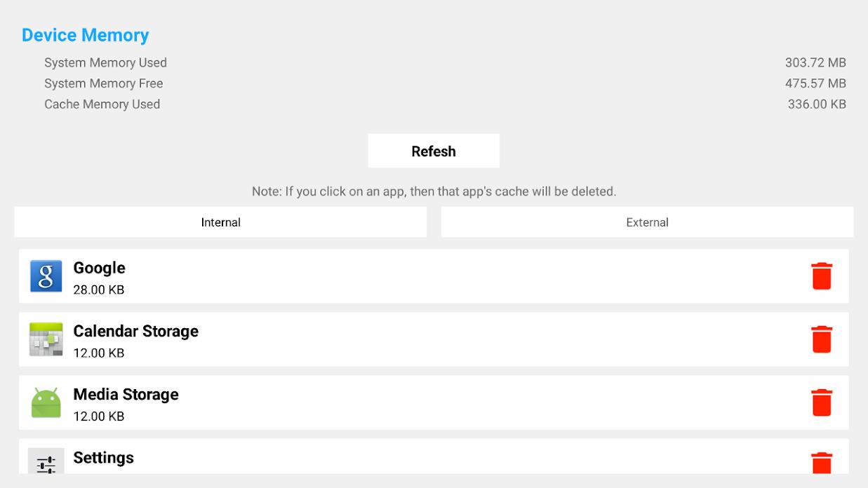Delete Google cache with its trash icon

822,276
